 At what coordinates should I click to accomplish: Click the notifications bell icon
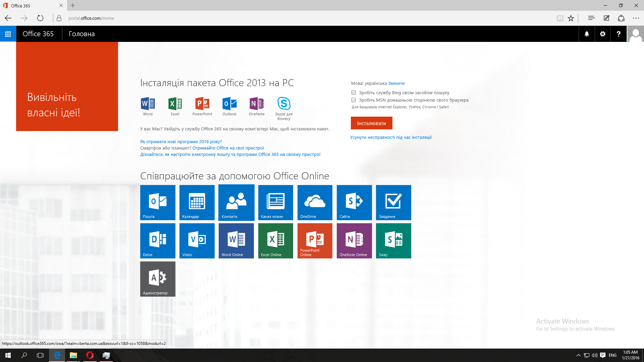[x=587, y=34]
